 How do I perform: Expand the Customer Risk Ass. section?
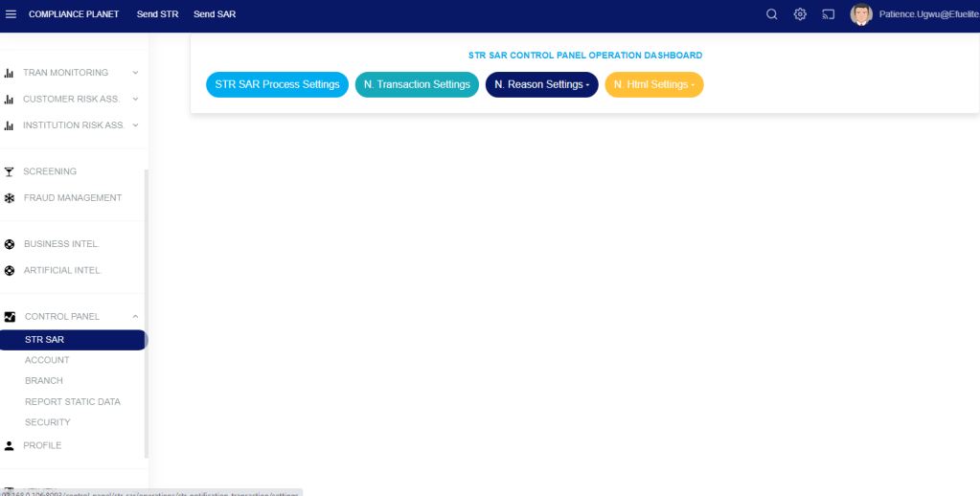click(x=135, y=99)
